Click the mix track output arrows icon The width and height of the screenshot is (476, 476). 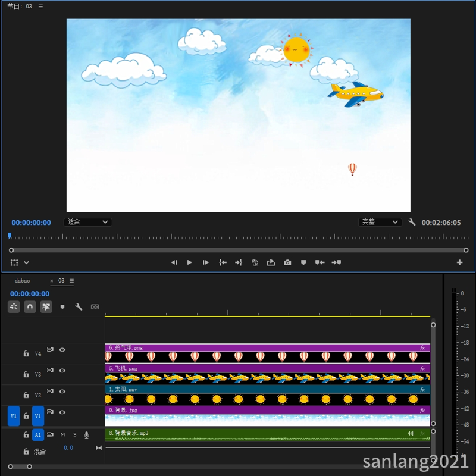click(x=99, y=448)
